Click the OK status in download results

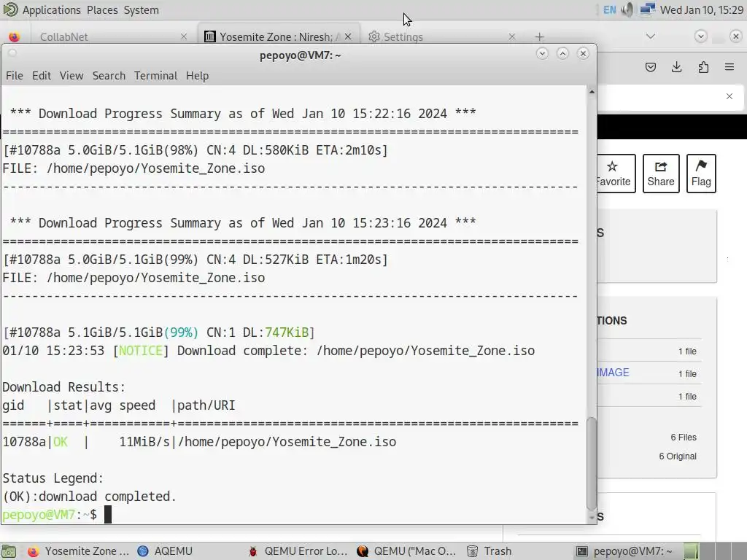click(x=61, y=442)
